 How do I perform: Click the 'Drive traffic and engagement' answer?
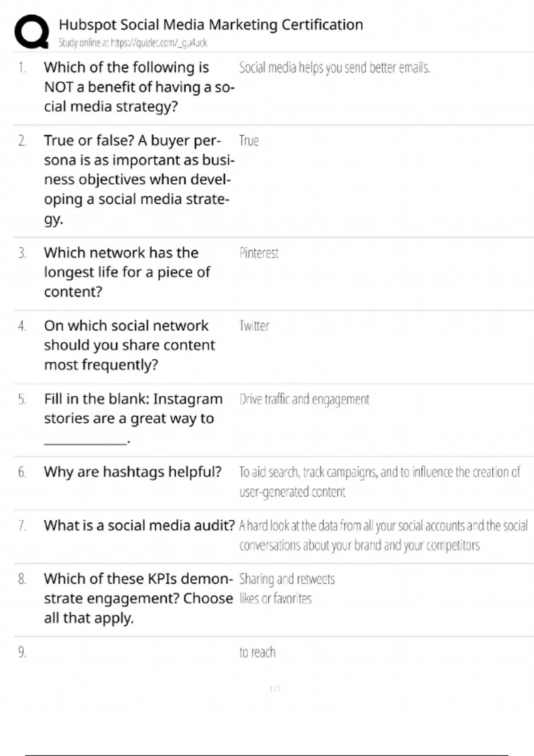[304, 399]
